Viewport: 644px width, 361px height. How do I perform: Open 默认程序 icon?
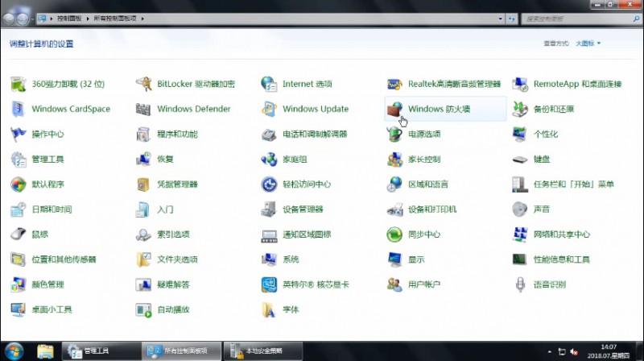18,185
